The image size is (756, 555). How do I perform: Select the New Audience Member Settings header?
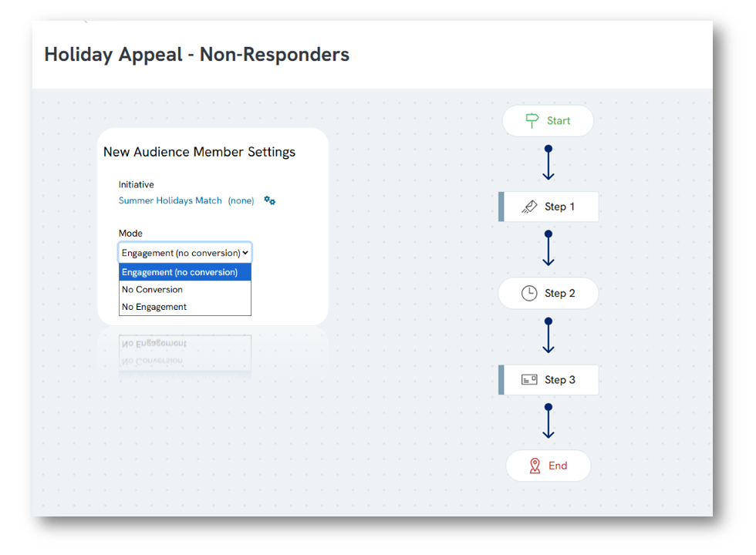[x=199, y=152]
